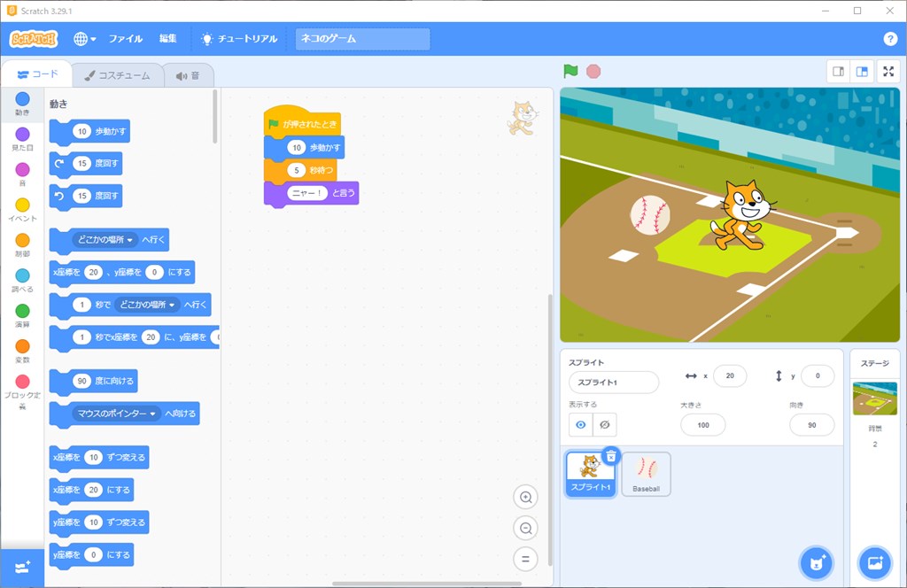Select the stage backdrop thumbnail

click(x=874, y=398)
